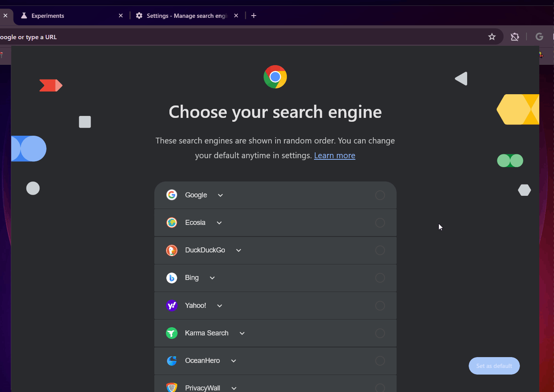Click the DuckDuckGo duck icon
The width and height of the screenshot is (554, 392).
[172, 250]
